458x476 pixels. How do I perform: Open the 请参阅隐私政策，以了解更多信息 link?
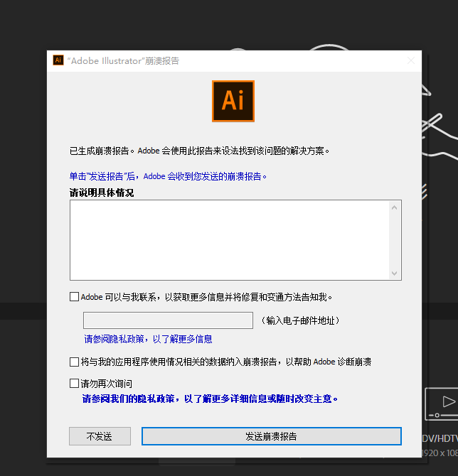[x=148, y=339]
